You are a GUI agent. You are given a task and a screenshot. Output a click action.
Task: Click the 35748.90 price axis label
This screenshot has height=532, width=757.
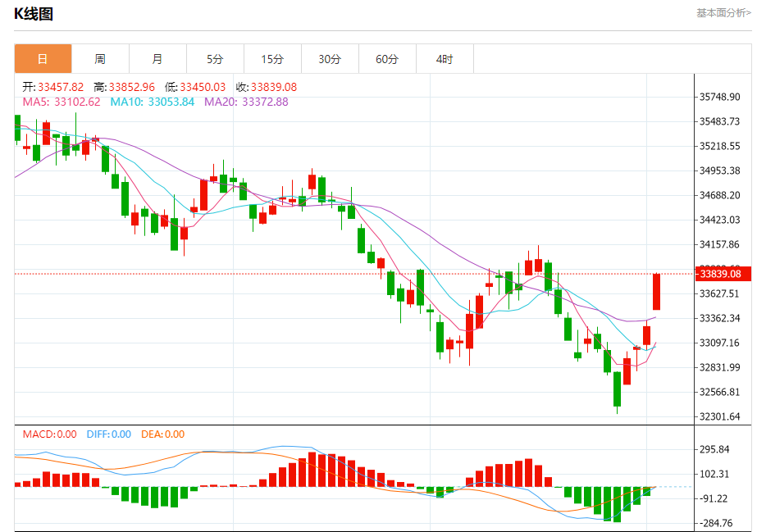720,97
